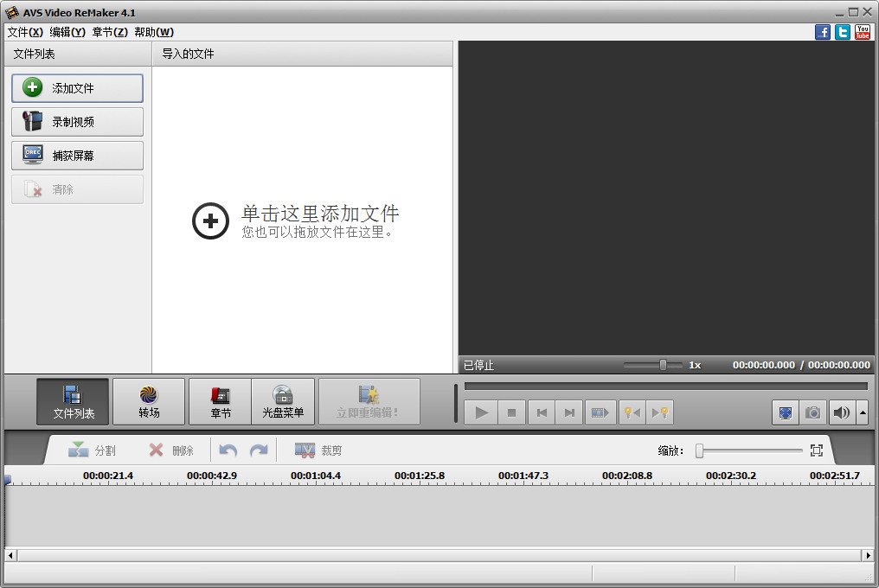Open the 文件(X) menu
The height and width of the screenshot is (588, 879).
pos(25,32)
